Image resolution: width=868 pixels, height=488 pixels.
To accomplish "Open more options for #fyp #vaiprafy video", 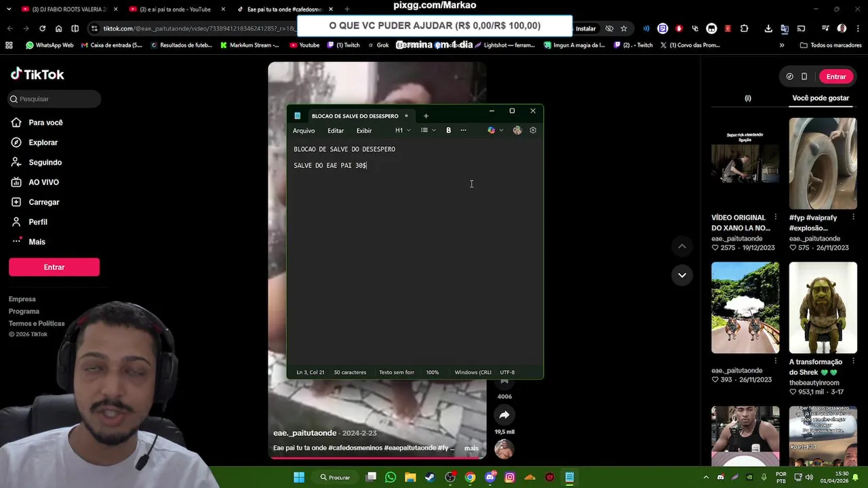I will click(853, 218).
